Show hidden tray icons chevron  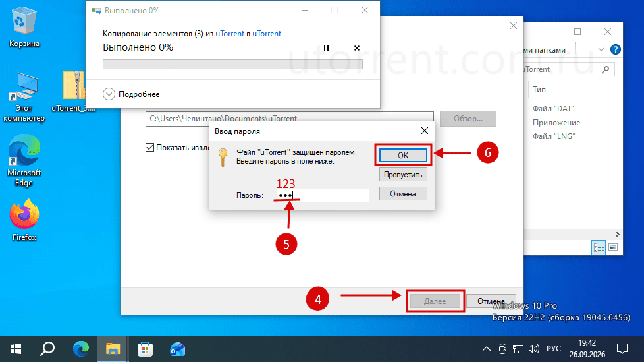pyautogui.click(x=486, y=349)
